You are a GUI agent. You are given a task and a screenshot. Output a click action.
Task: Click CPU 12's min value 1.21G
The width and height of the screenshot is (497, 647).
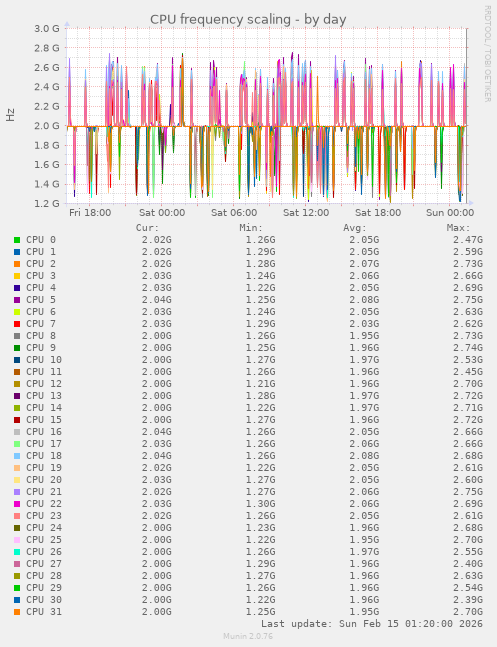point(260,384)
